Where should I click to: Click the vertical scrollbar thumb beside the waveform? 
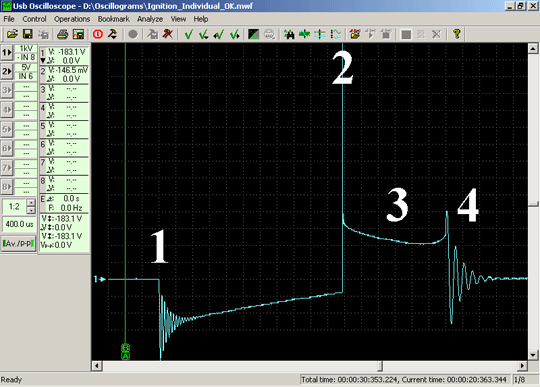point(533,204)
